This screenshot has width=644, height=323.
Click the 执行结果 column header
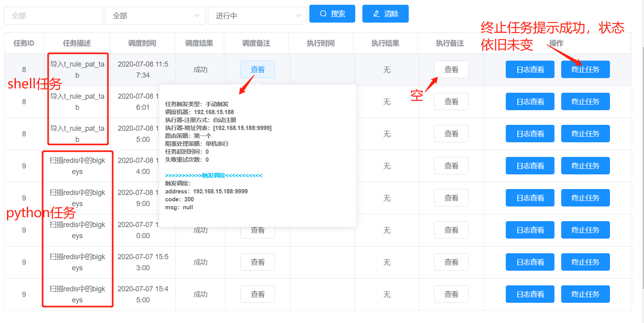click(385, 43)
